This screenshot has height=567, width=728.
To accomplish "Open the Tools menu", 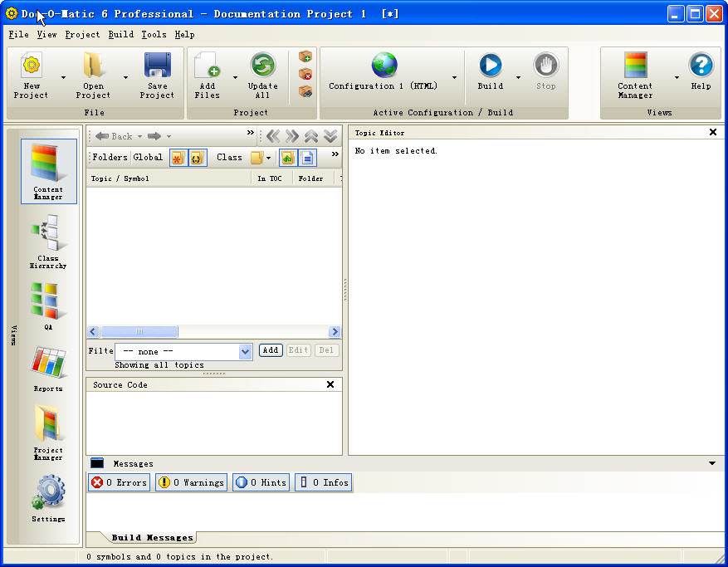I will coord(154,34).
